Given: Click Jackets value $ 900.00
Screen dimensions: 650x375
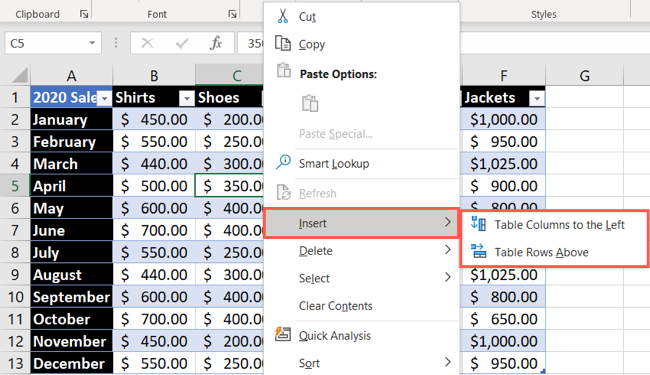Looking at the screenshot, I should [x=503, y=186].
